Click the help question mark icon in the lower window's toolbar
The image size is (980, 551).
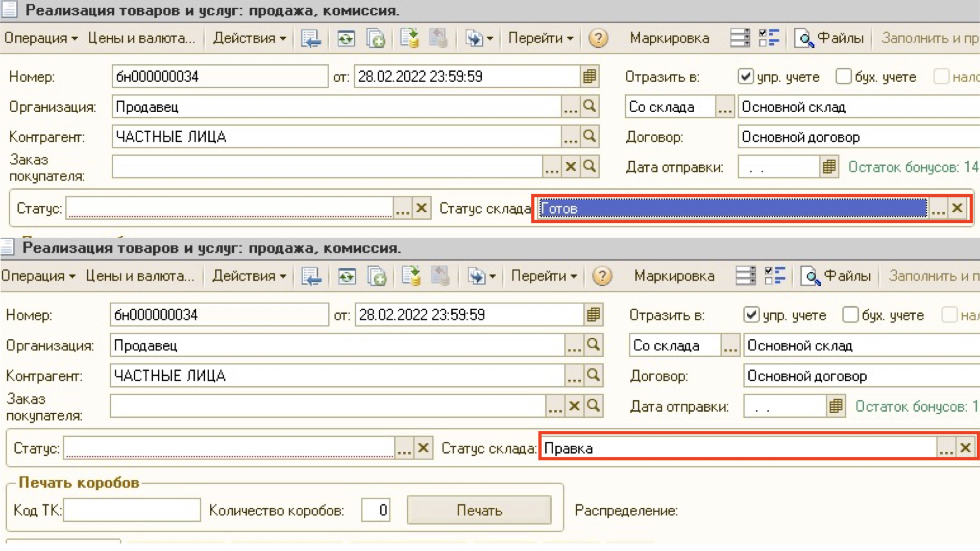coord(602,276)
